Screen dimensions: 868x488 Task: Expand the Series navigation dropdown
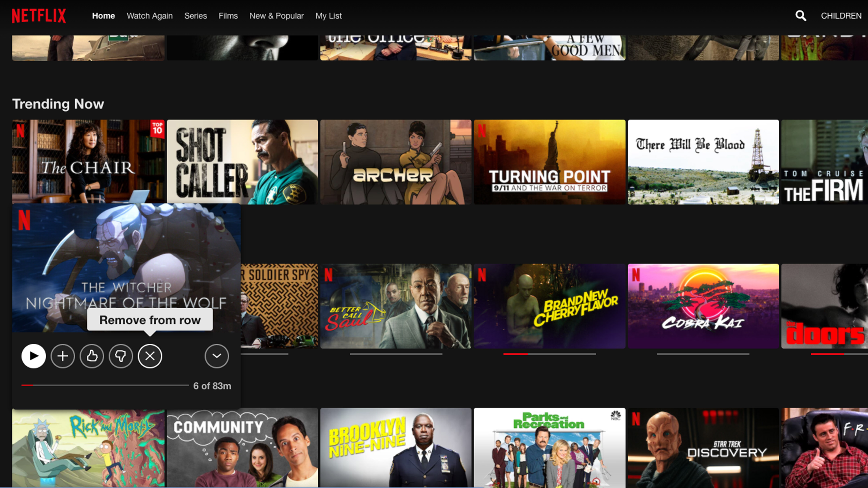click(x=195, y=16)
